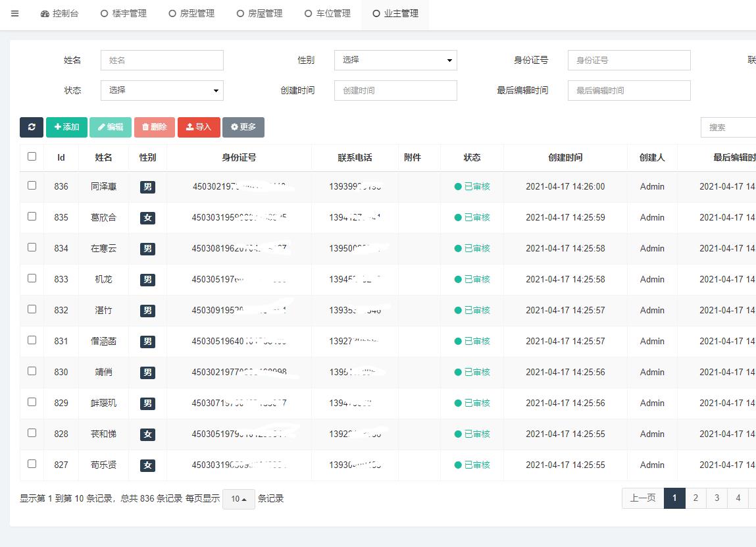Open the 导入 import upload button
The width and height of the screenshot is (756, 547).
[199, 127]
